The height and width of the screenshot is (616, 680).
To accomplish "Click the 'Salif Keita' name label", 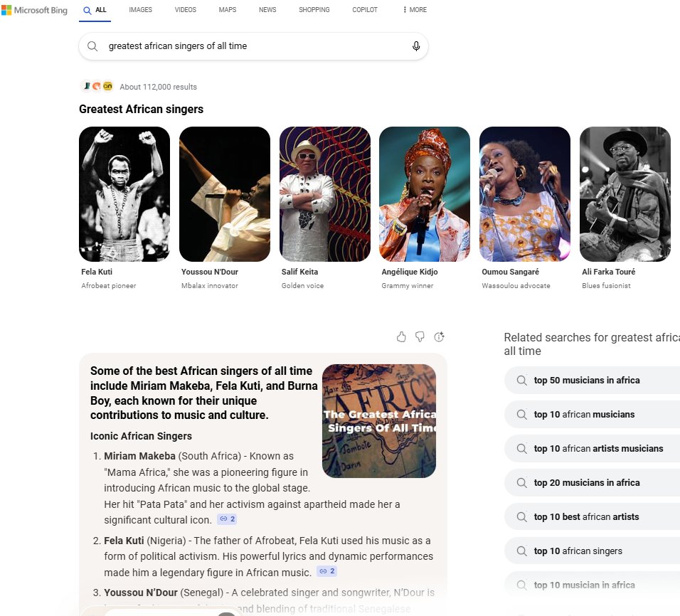I will 299,272.
